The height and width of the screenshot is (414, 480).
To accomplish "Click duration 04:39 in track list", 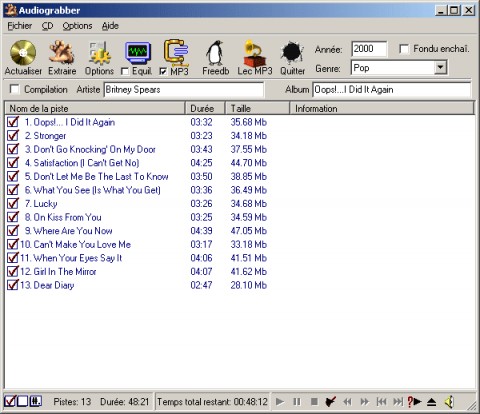I will click(x=201, y=231).
